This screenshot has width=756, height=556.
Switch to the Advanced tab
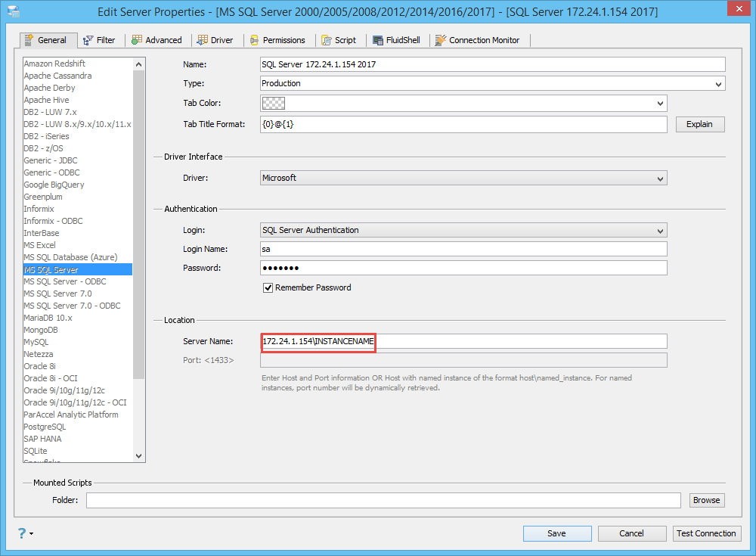(x=158, y=40)
